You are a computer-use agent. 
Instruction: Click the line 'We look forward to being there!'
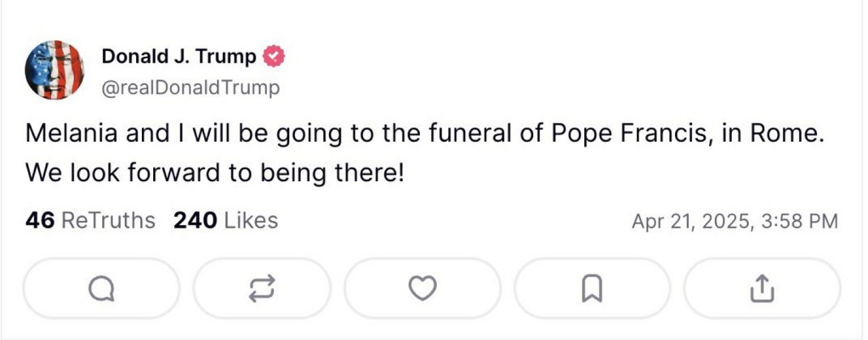coord(214,173)
